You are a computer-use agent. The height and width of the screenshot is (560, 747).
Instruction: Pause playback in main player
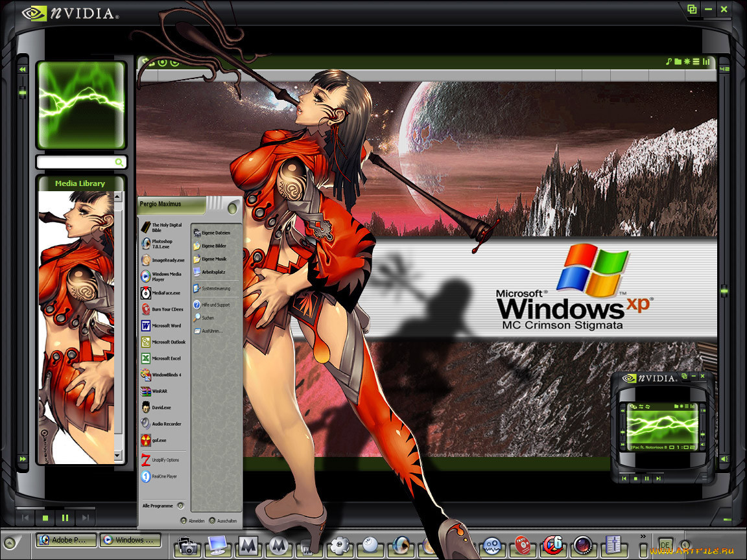[x=65, y=518]
